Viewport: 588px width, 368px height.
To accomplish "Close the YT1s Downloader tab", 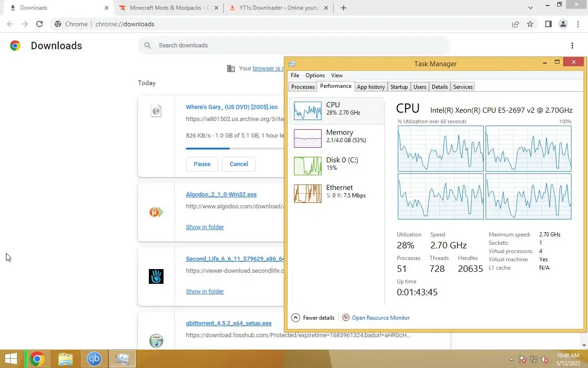I will coord(327,8).
